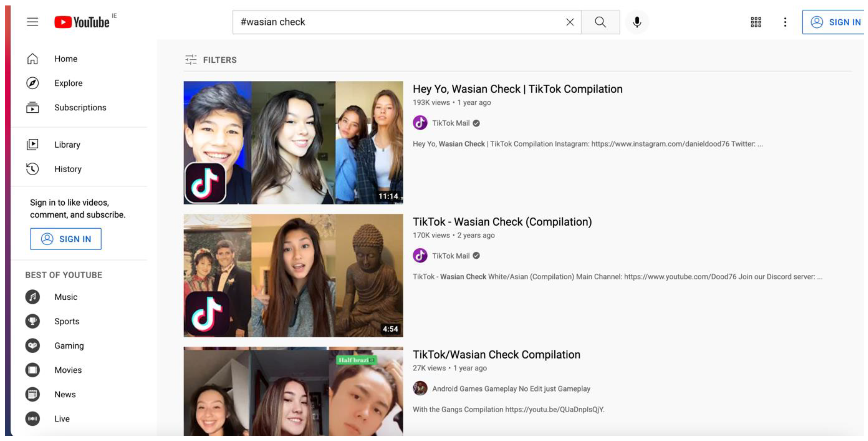The image size is (868, 441).
Task: Start voice search with microphone
Action: coord(637,22)
